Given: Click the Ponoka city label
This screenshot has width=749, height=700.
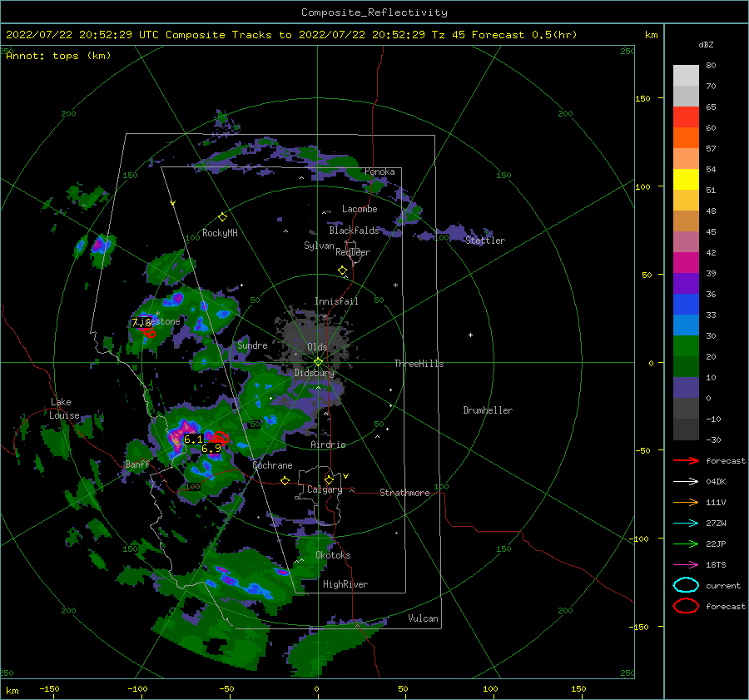Looking at the screenshot, I should (x=379, y=171).
